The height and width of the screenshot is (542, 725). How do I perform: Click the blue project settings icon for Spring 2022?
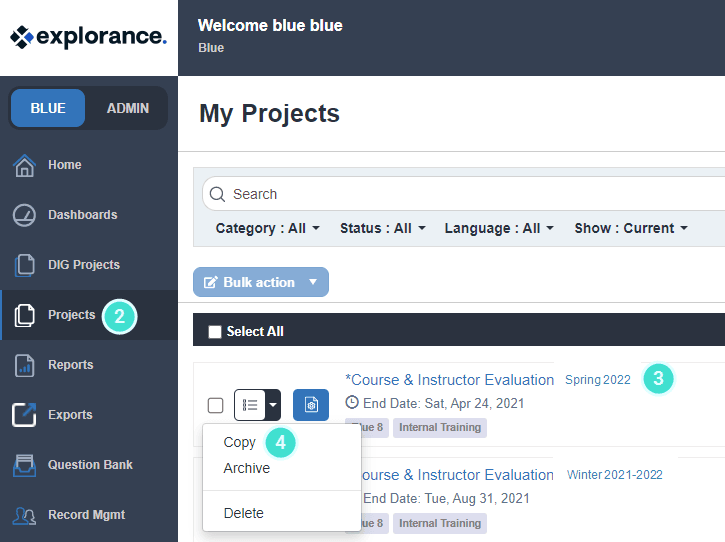311,405
